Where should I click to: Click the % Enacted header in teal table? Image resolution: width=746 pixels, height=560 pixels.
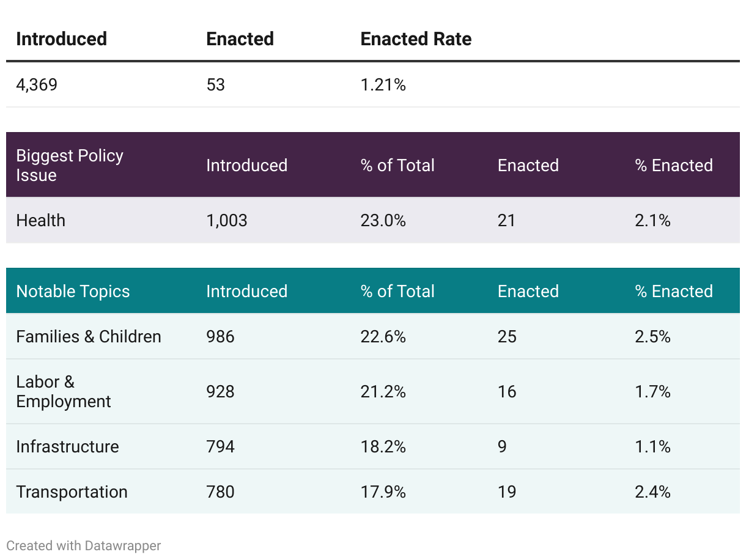coord(674,291)
